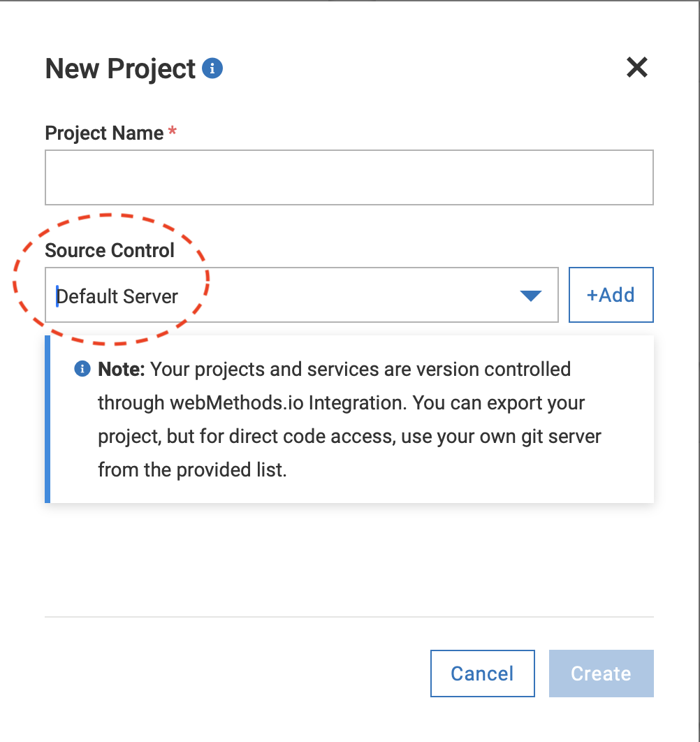700x742 pixels.
Task: Click the Source Control field label
Action: tap(109, 250)
